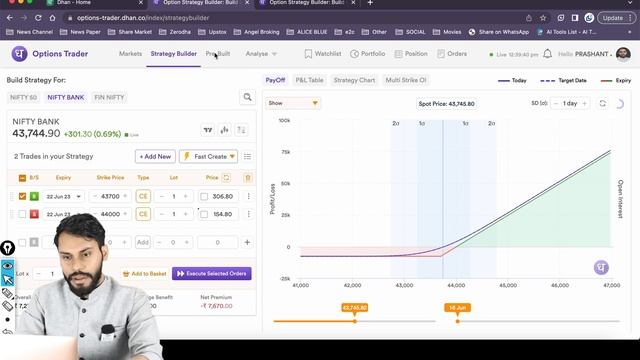
Task: Expand the Fast Create dropdown
Action: (x=209, y=156)
